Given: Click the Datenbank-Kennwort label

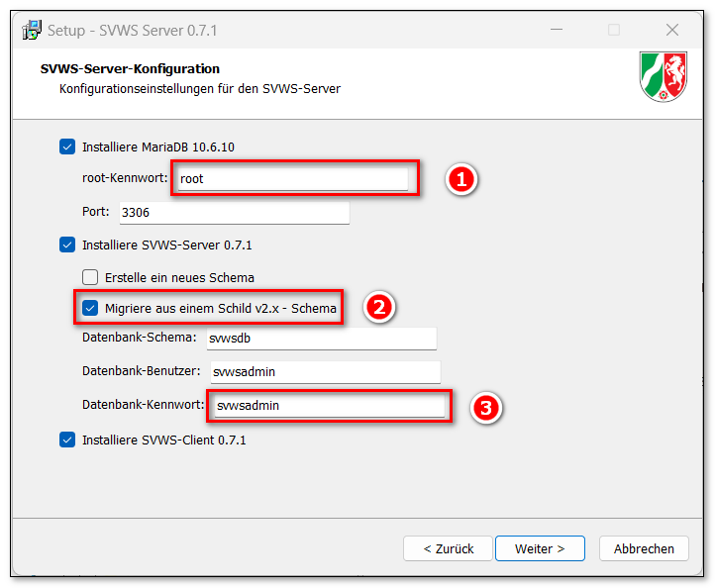Looking at the screenshot, I should point(144,405).
